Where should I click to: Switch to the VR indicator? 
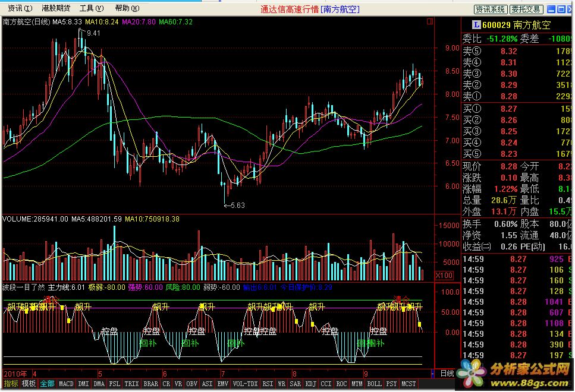pos(178,384)
